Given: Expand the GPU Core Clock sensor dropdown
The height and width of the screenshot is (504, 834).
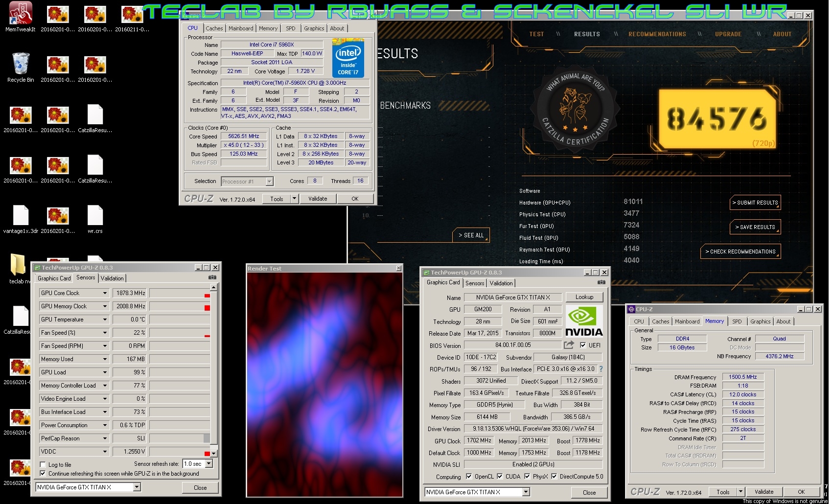Looking at the screenshot, I should coord(105,293).
